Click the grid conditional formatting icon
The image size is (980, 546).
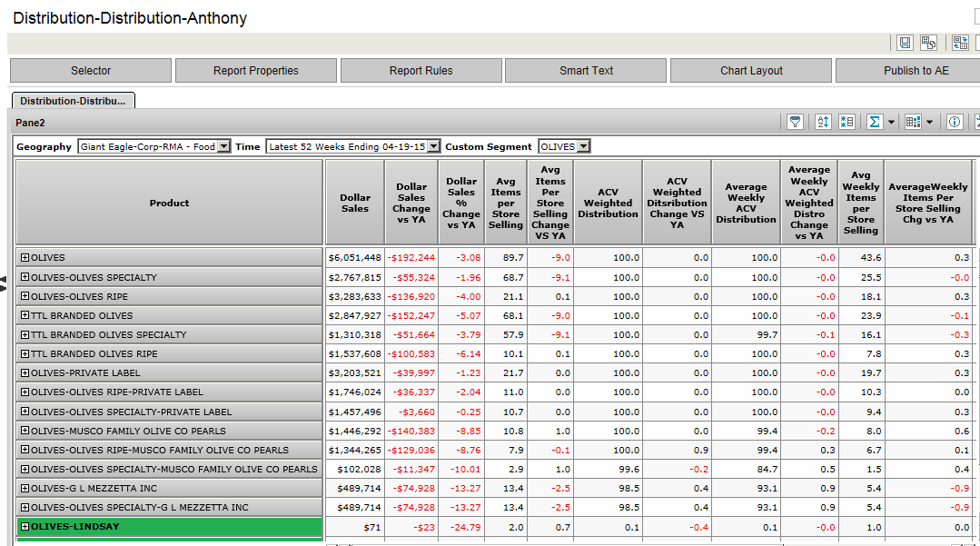click(x=914, y=122)
